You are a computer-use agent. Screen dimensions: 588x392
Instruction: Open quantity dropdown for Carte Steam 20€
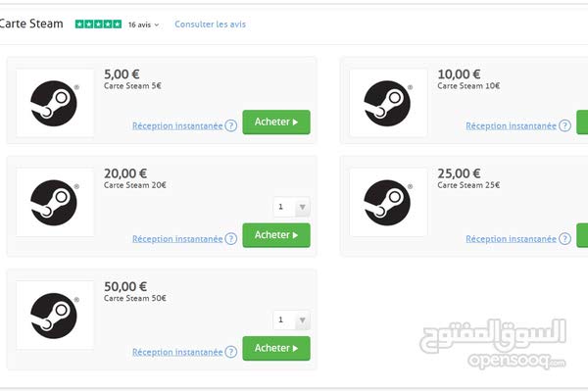point(292,207)
